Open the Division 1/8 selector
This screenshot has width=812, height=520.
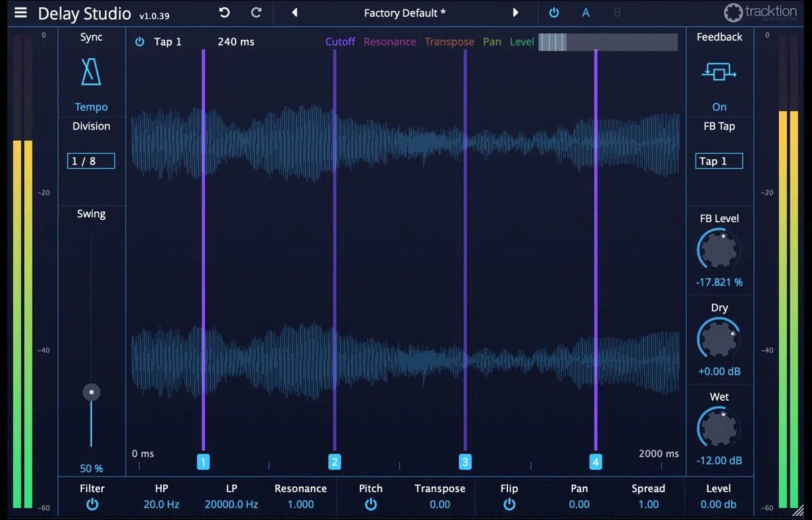click(91, 160)
